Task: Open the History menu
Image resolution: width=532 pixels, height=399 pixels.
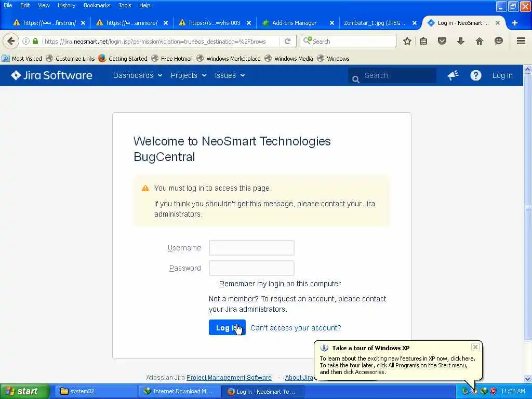Action: pyautogui.click(x=66, y=5)
